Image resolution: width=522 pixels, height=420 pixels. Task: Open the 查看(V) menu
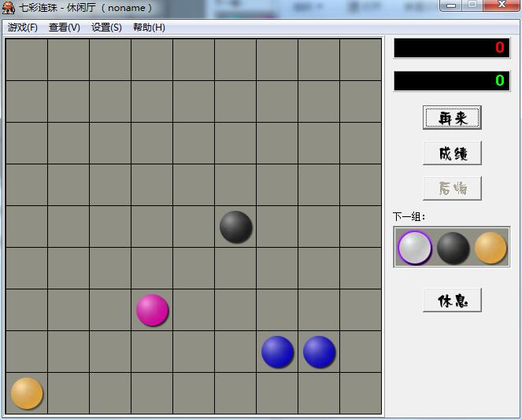click(x=65, y=28)
